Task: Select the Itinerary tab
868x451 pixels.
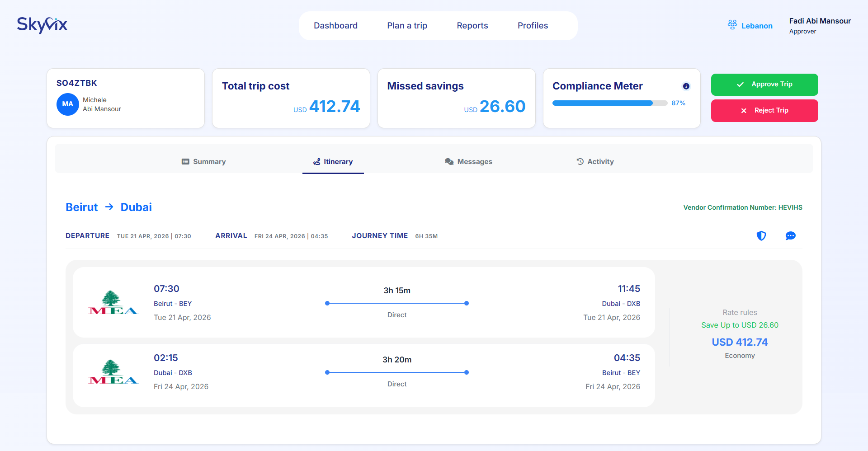Action: 333,162
